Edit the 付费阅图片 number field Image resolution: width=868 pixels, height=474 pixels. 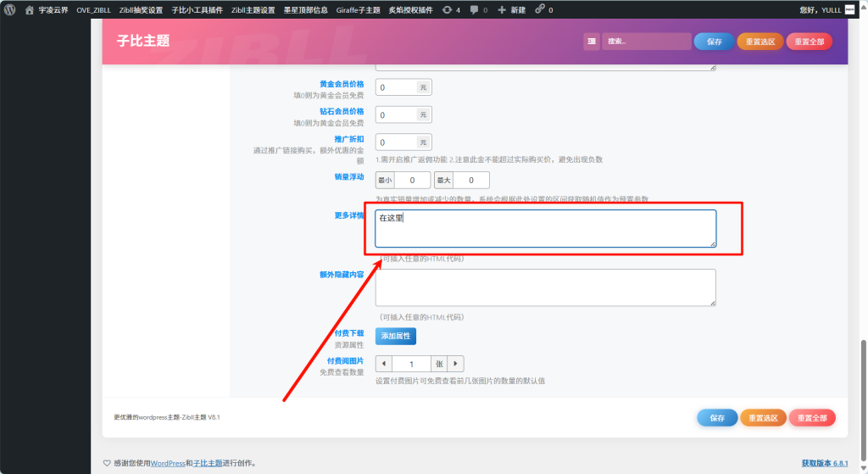pos(411,364)
